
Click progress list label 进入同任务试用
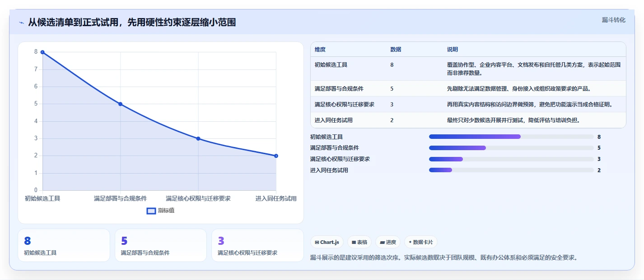pyautogui.click(x=329, y=170)
